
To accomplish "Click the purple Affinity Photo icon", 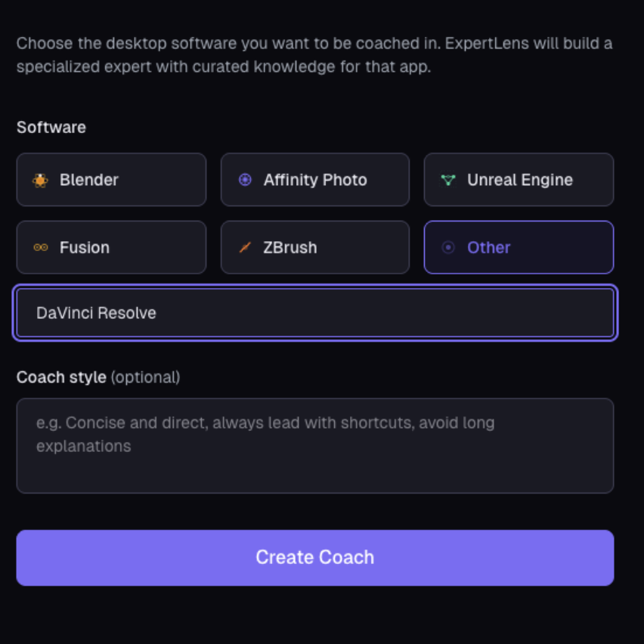I will (245, 179).
